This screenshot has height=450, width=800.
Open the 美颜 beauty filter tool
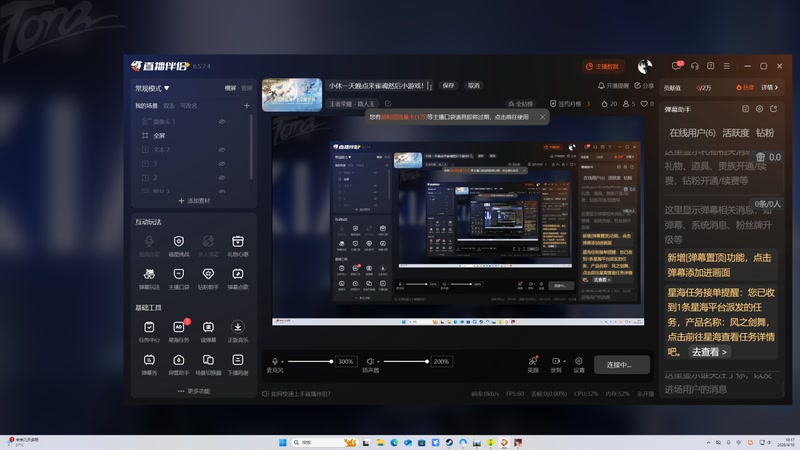[533, 364]
